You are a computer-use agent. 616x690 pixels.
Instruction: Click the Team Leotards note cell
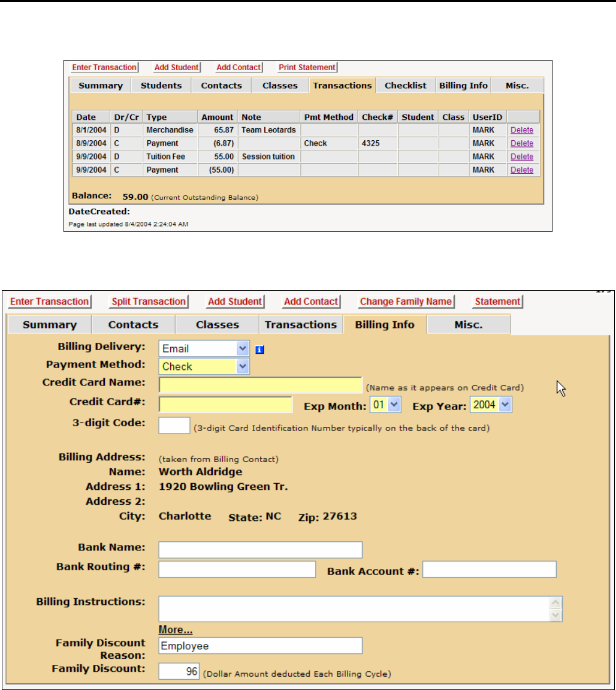(x=269, y=130)
